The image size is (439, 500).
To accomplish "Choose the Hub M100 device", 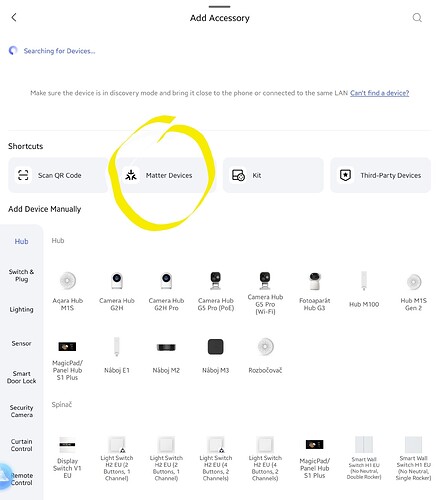I will 364,289.
